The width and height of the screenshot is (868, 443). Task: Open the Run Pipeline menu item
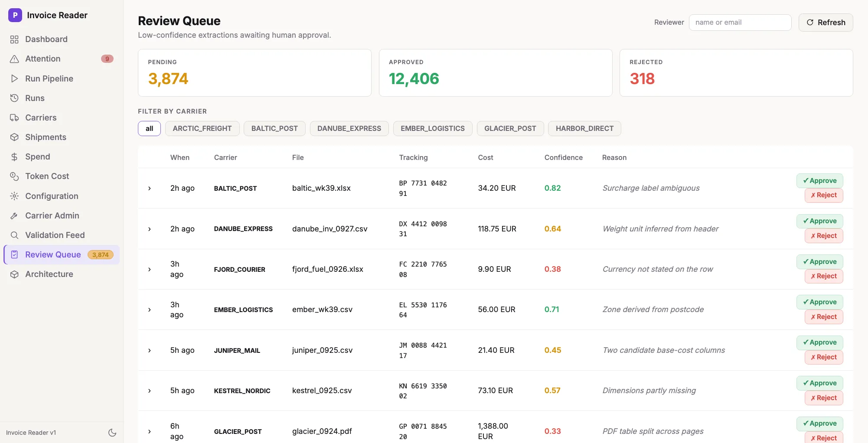click(62, 78)
